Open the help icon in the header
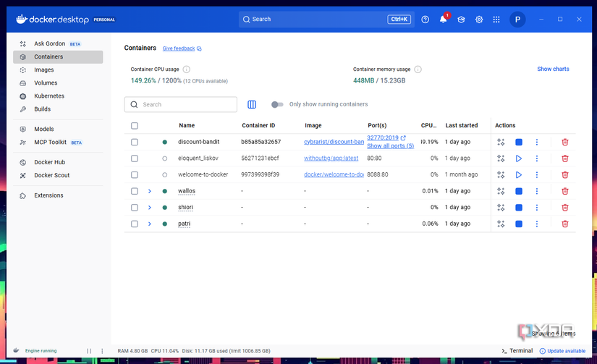The image size is (597, 364). click(x=425, y=20)
